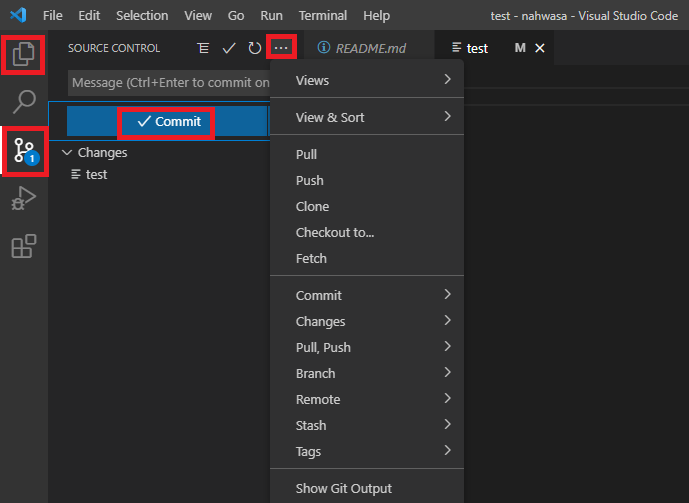The width and height of the screenshot is (689, 503).
Task: Click the info icon on README.md tab
Action: tap(324, 47)
